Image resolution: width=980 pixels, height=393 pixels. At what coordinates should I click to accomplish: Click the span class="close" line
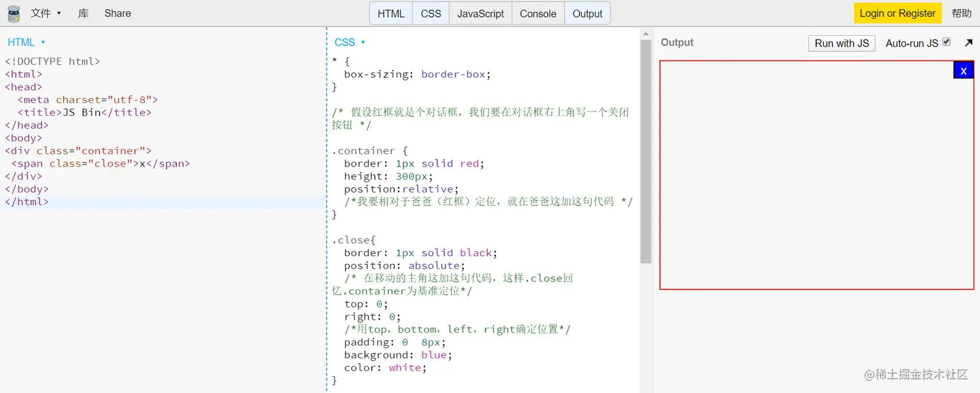(100, 163)
